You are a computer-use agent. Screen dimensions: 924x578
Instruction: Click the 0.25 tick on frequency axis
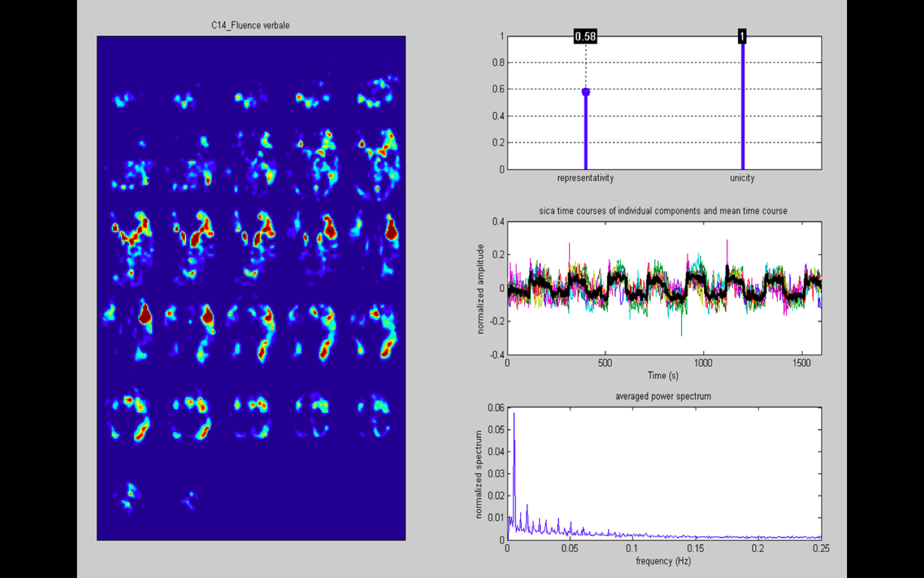[821, 548]
